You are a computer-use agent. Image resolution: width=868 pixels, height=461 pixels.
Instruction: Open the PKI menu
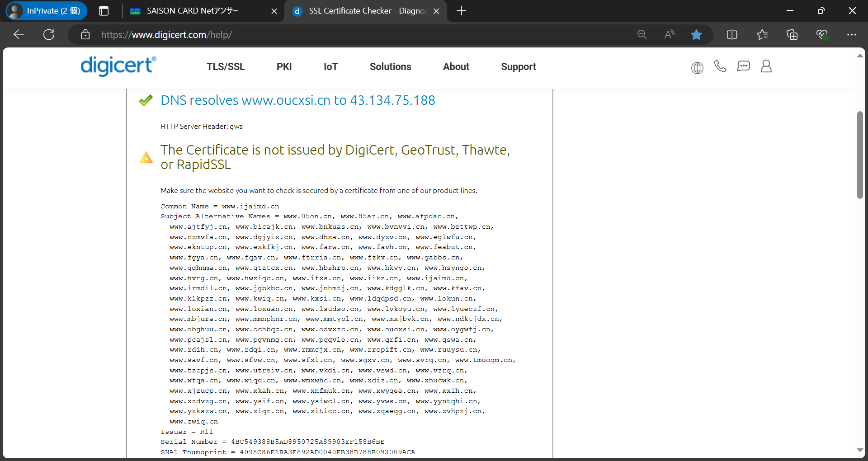284,67
